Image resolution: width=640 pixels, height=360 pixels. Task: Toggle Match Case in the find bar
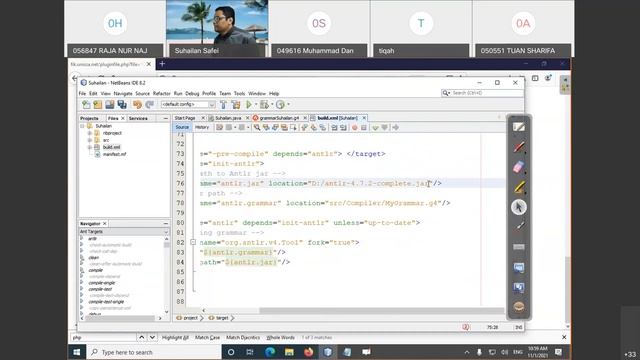click(207, 338)
